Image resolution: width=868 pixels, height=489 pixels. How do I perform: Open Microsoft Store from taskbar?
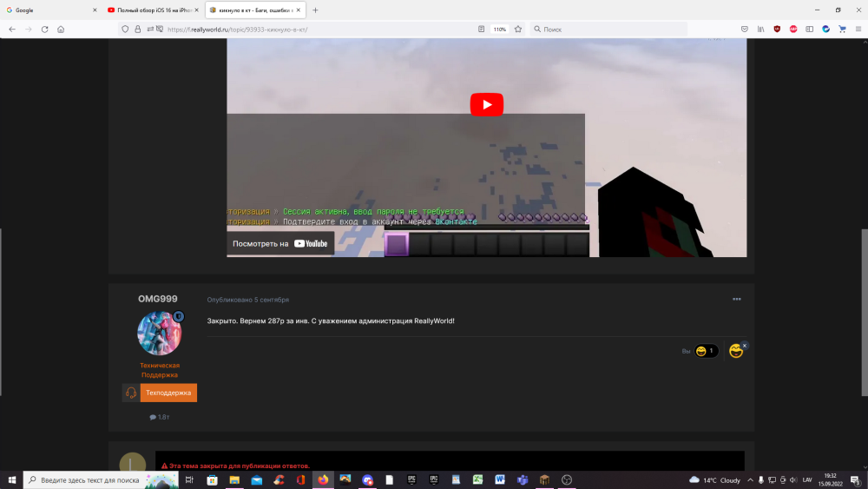click(212, 479)
